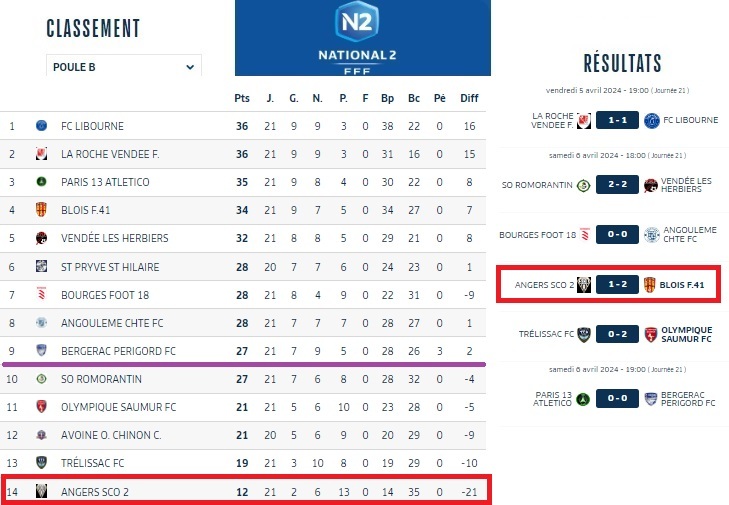Open the Bergerac Perigord FC team row

pos(118,351)
